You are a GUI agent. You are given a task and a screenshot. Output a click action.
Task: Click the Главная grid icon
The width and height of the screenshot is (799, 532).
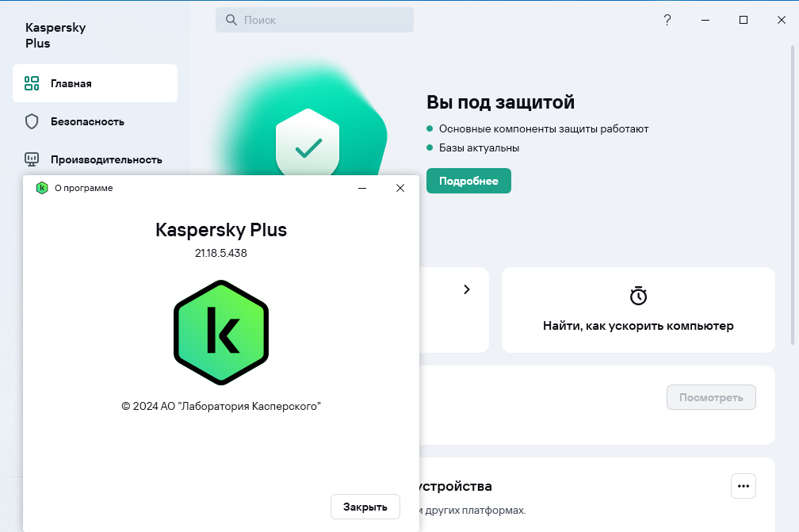[x=32, y=83]
